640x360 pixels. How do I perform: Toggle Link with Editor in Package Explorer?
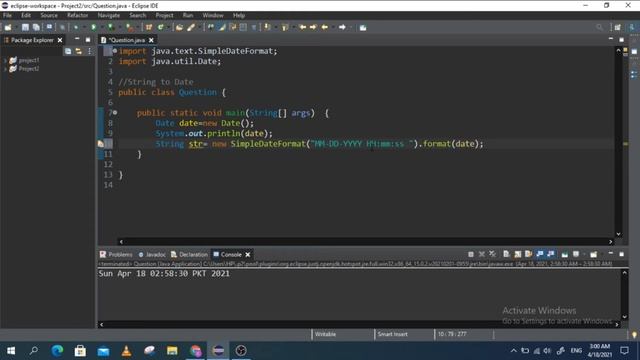click(x=78, y=51)
